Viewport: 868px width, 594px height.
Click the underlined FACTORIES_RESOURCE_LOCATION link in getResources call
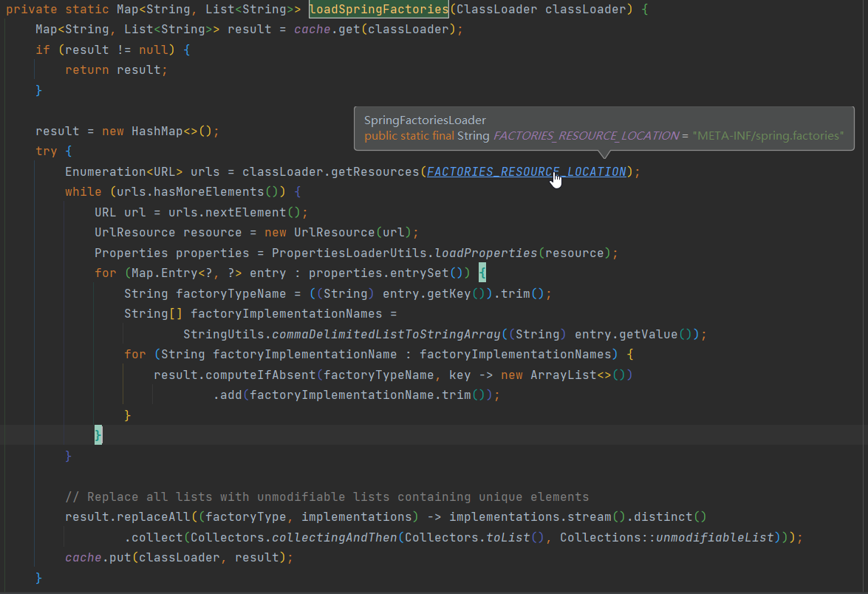527,171
